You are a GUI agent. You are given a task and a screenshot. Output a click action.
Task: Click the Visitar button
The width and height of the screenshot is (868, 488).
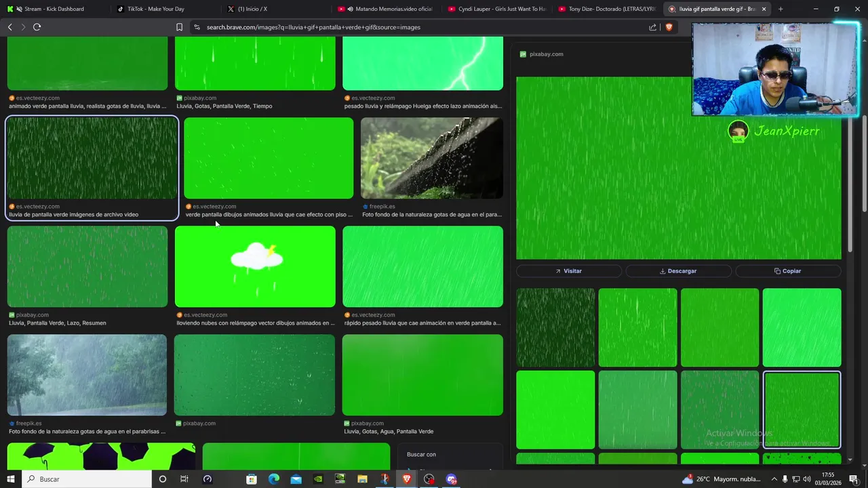(569, 271)
